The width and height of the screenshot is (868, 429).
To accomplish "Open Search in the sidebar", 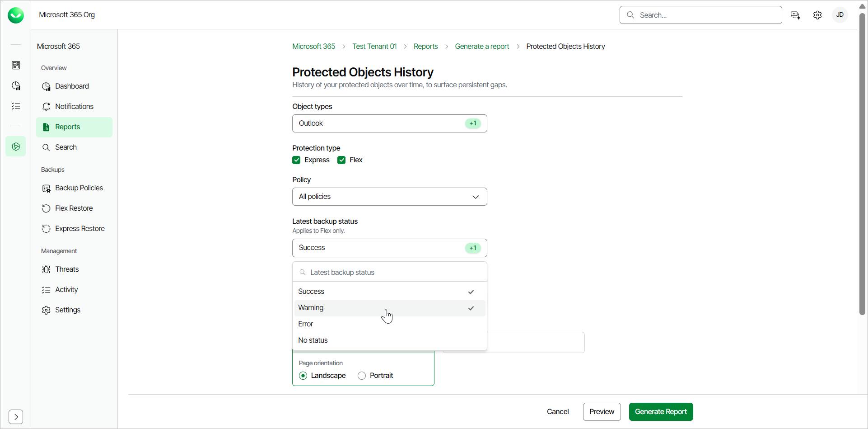I will (x=74, y=147).
